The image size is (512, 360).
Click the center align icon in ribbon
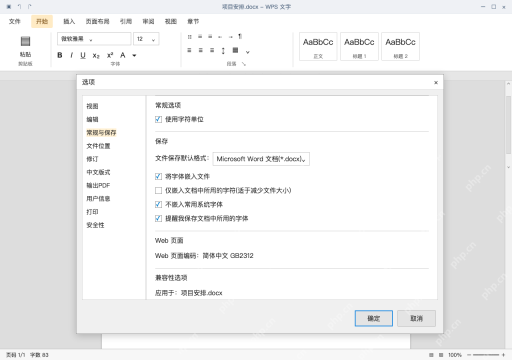(x=201, y=50)
